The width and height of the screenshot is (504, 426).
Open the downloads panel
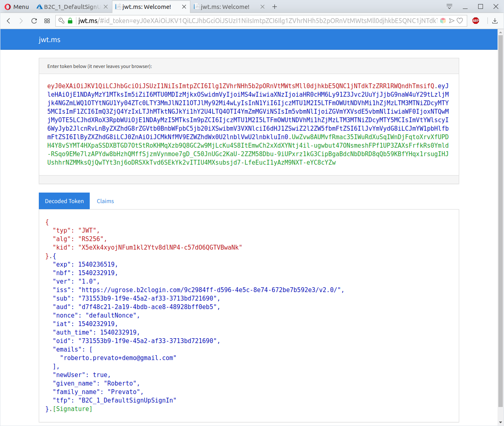tap(495, 21)
